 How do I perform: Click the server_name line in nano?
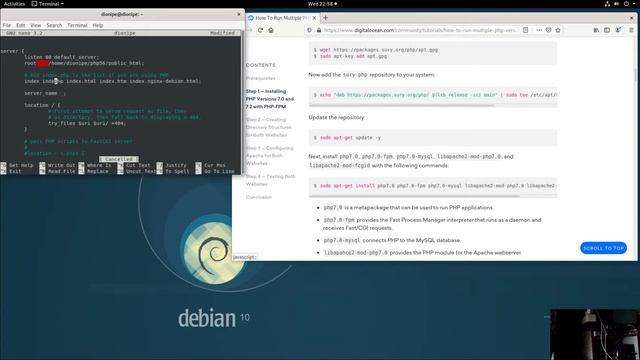pyautogui.click(x=45, y=93)
